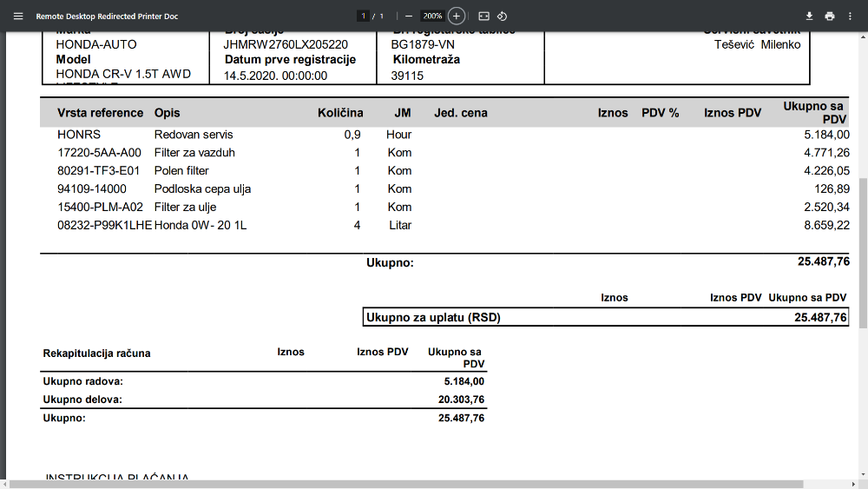Click the PDV % column header
Image resolution: width=868 pixels, height=489 pixels.
[x=661, y=113]
